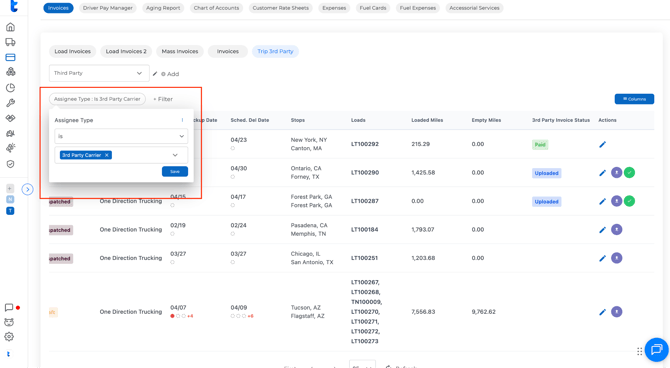Open the 'is' operator dropdown

pyautogui.click(x=121, y=136)
